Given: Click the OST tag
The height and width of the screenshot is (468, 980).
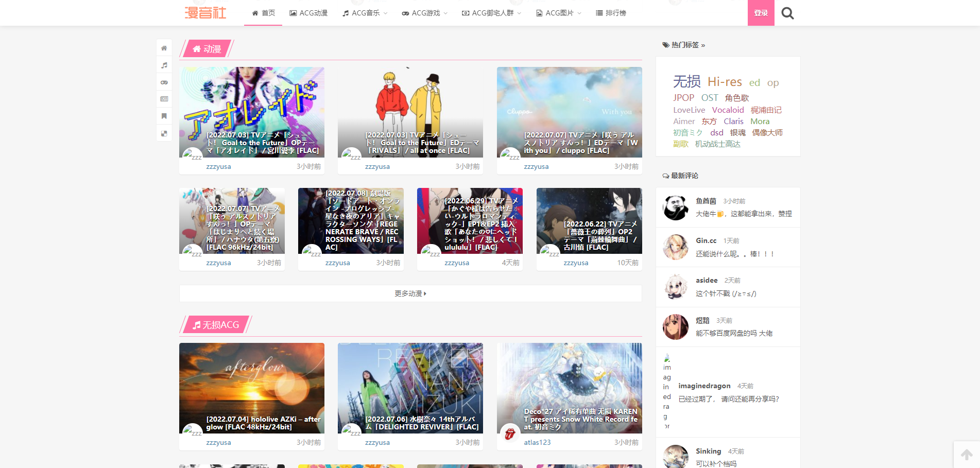Looking at the screenshot, I should pyautogui.click(x=710, y=98).
